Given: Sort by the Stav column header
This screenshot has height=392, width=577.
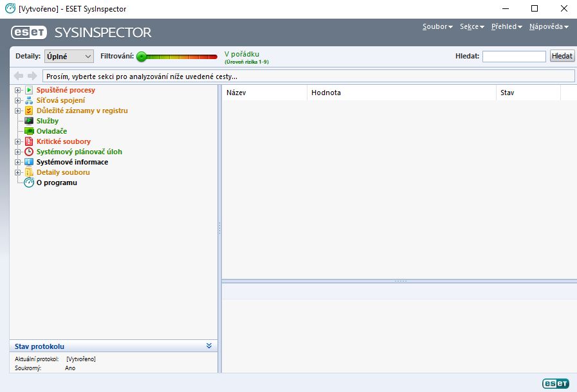Looking at the screenshot, I should (528, 93).
